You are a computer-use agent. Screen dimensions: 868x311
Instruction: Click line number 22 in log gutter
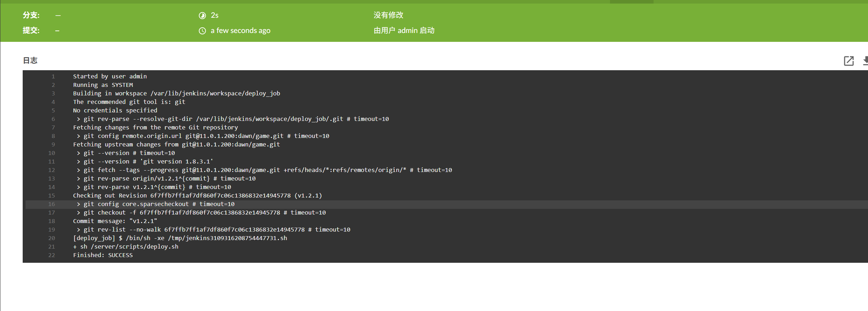tap(52, 255)
